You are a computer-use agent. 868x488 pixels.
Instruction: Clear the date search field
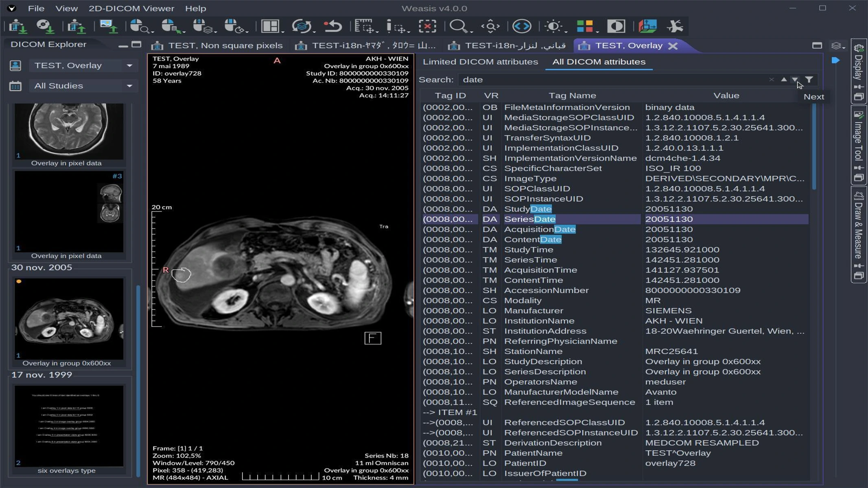[x=772, y=79]
